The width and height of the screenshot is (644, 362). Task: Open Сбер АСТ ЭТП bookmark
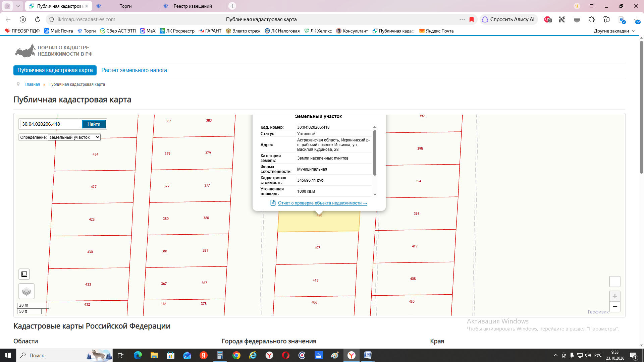118,31
